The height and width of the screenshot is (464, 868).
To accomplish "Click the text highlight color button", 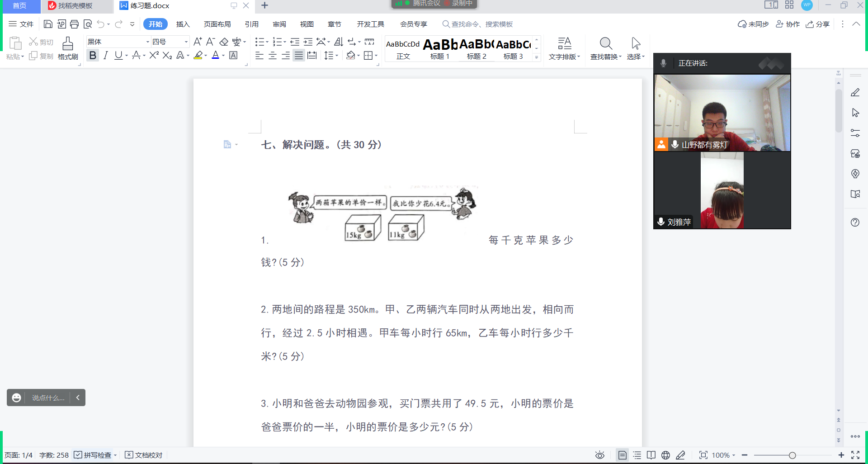I will click(x=198, y=55).
